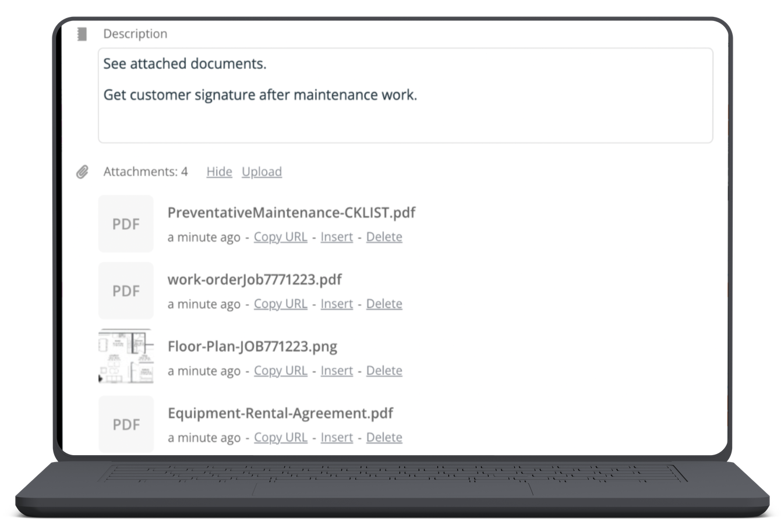Delete the work-orderJob7771223.pdf attachment
This screenshot has width=781, height=532.
pyautogui.click(x=384, y=304)
